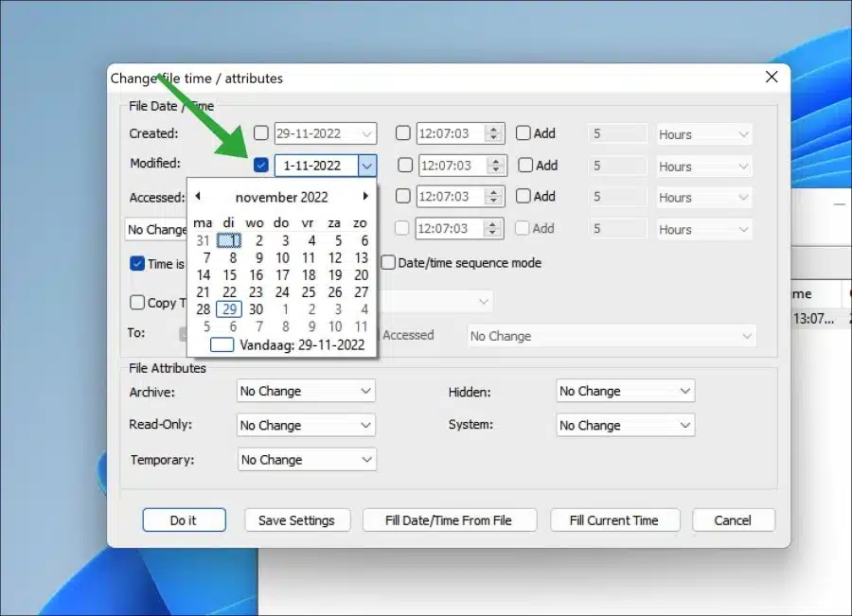The height and width of the screenshot is (616, 852).
Task: Click Fill Current Time button
Action: point(614,520)
